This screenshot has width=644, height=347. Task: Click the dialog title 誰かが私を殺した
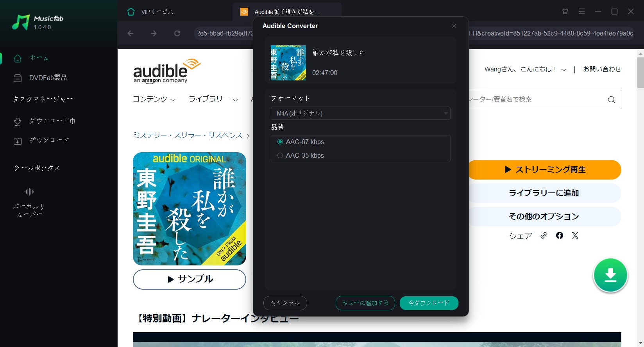point(338,53)
